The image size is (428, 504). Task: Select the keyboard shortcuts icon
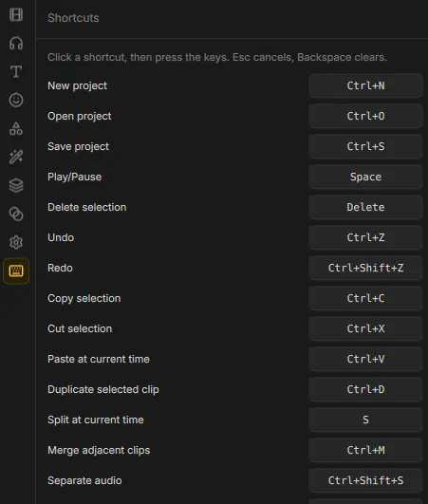point(16,271)
